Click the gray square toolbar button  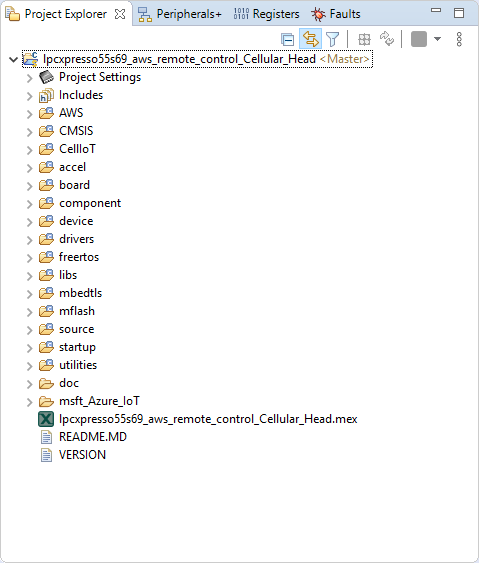[x=419, y=39]
